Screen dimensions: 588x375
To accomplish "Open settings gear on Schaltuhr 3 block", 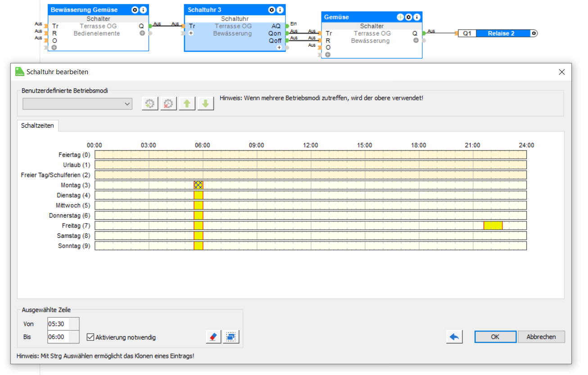I will [x=271, y=10].
